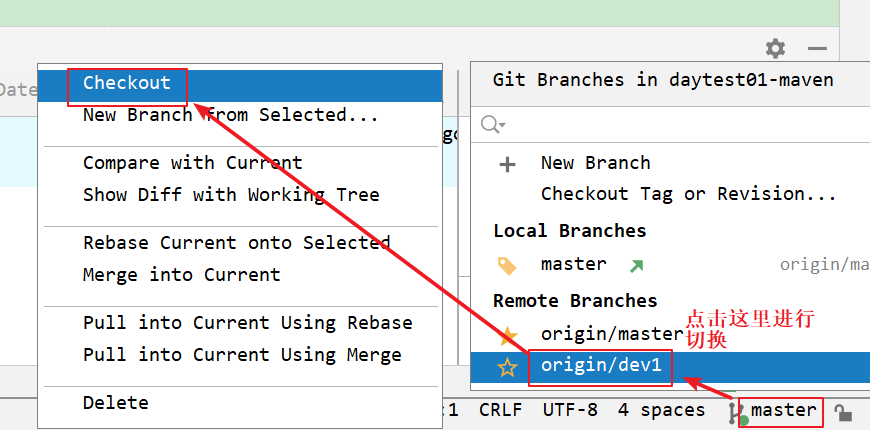Click the minimize panel dash icon

[817, 48]
